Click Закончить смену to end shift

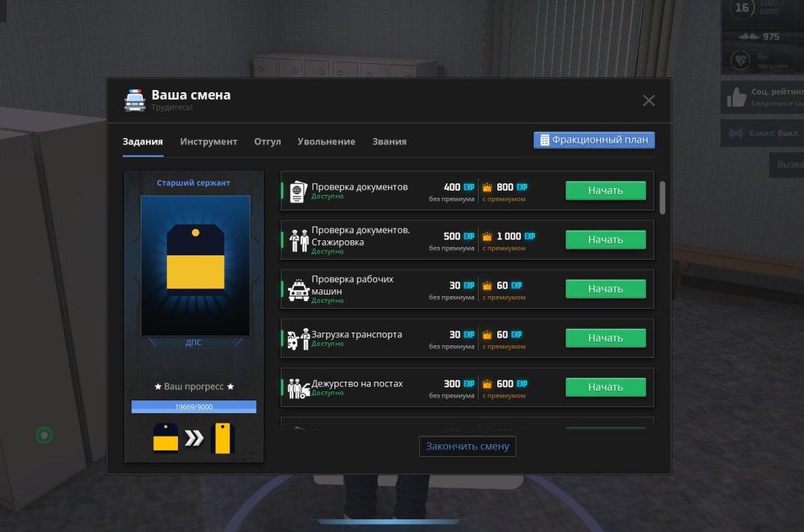(468, 446)
